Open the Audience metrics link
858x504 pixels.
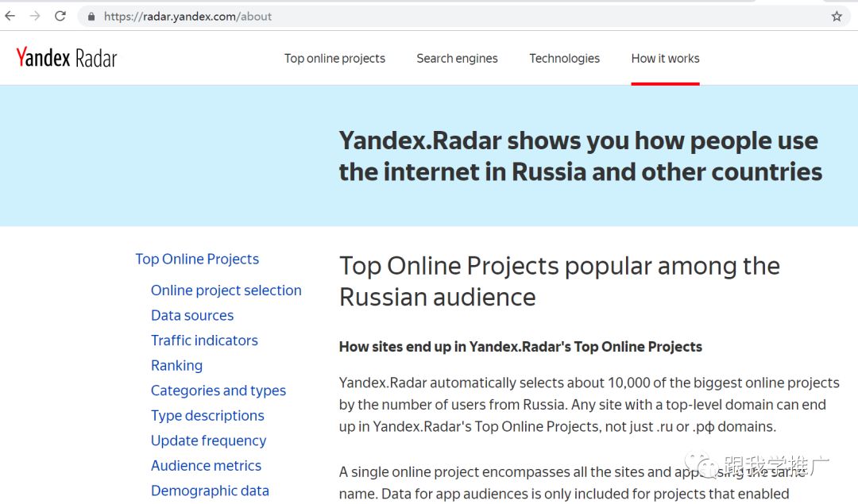tap(206, 466)
